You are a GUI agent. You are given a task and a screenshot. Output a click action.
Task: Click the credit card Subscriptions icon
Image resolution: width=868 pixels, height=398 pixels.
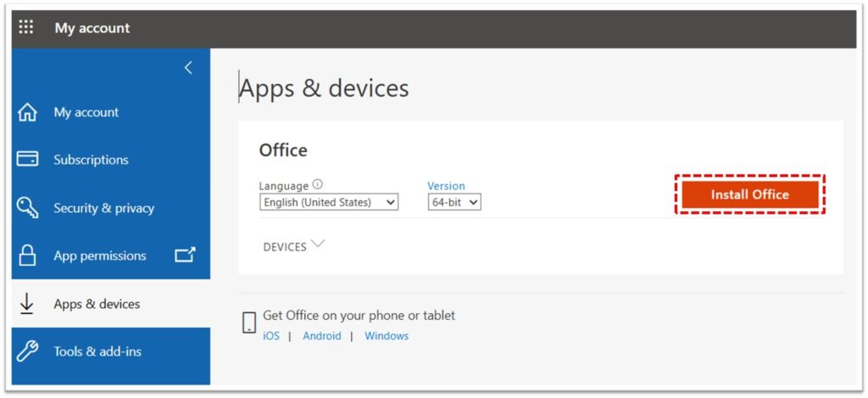tap(27, 160)
